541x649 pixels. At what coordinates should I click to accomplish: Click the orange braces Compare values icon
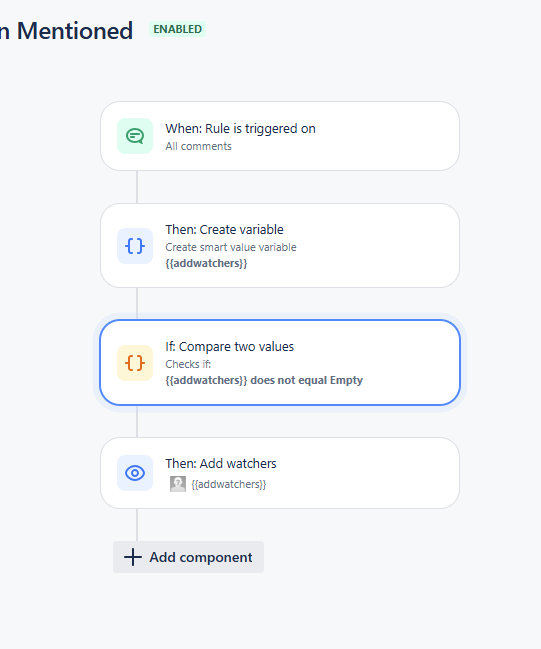[x=135, y=363]
